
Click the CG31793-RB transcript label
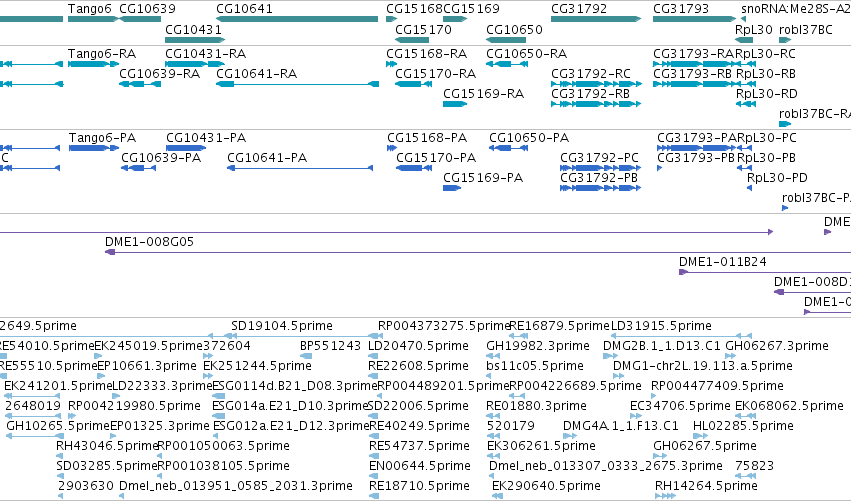tap(692, 73)
